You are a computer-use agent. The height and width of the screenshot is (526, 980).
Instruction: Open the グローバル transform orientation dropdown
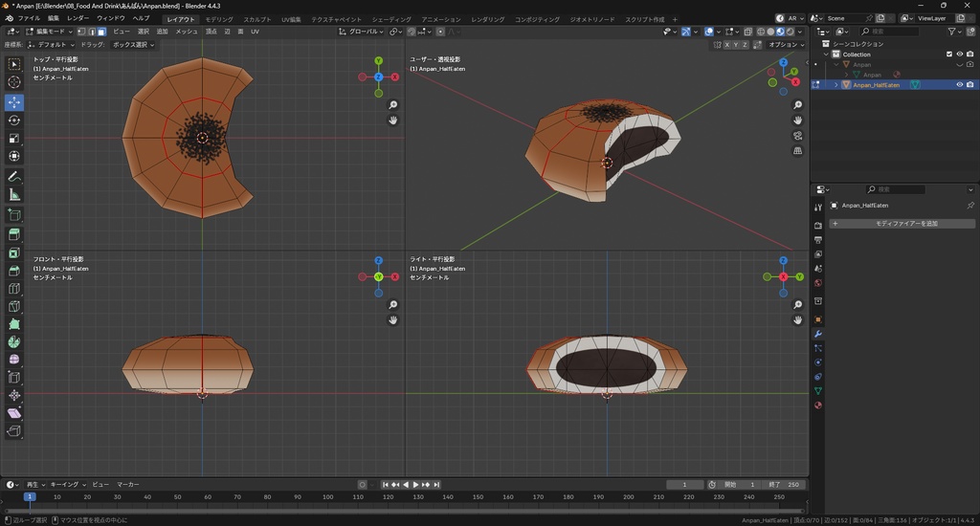pyautogui.click(x=362, y=32)
